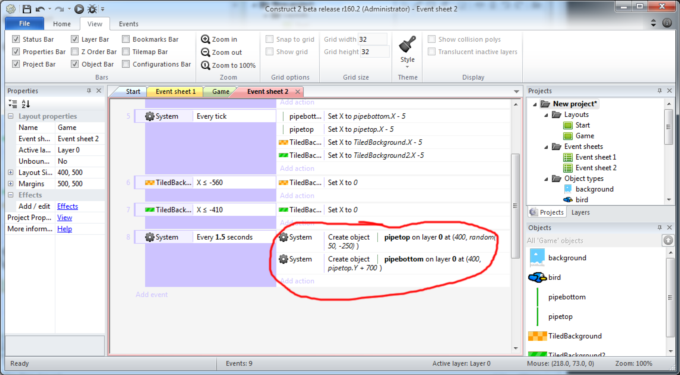Click the alphabetical sort icon in Properties

click(x=26, y=104)
